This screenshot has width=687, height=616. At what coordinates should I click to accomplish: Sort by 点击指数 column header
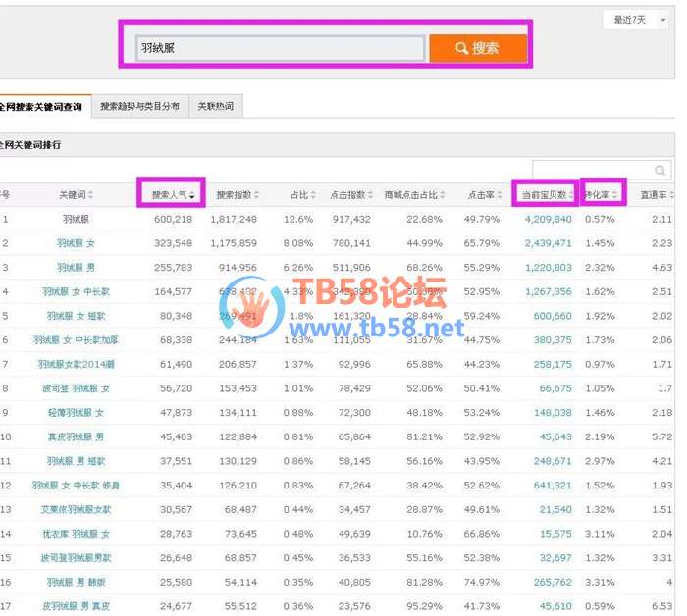click(351, 195)
